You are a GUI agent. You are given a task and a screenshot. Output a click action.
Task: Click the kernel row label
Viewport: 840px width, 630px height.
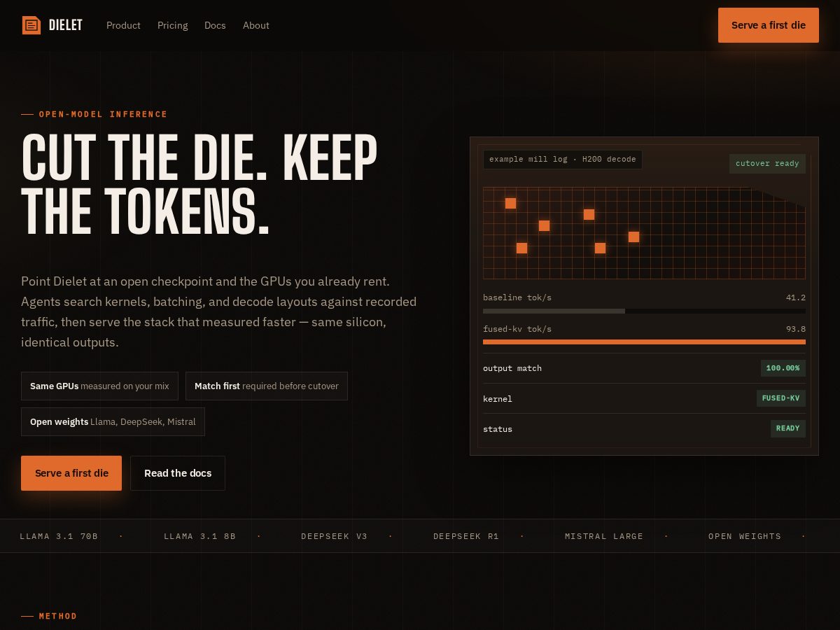click(498, 399)
